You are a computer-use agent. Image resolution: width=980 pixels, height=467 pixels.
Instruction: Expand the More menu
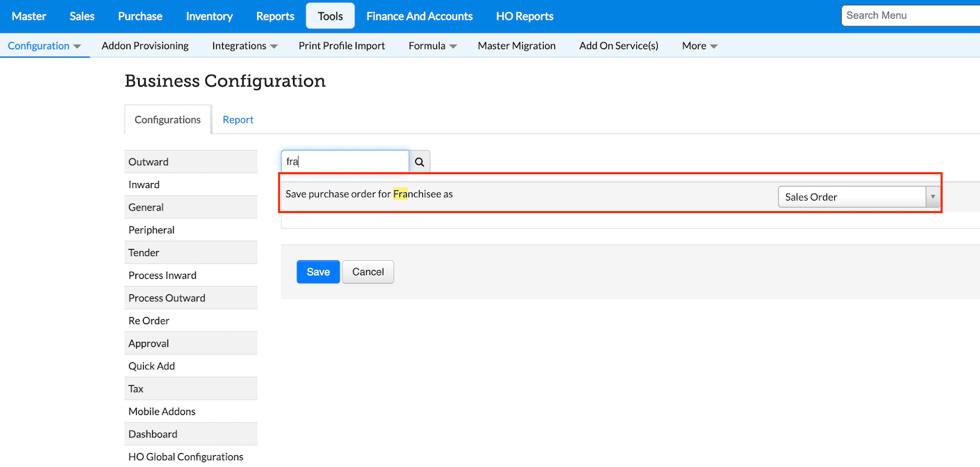click(699, 46)
